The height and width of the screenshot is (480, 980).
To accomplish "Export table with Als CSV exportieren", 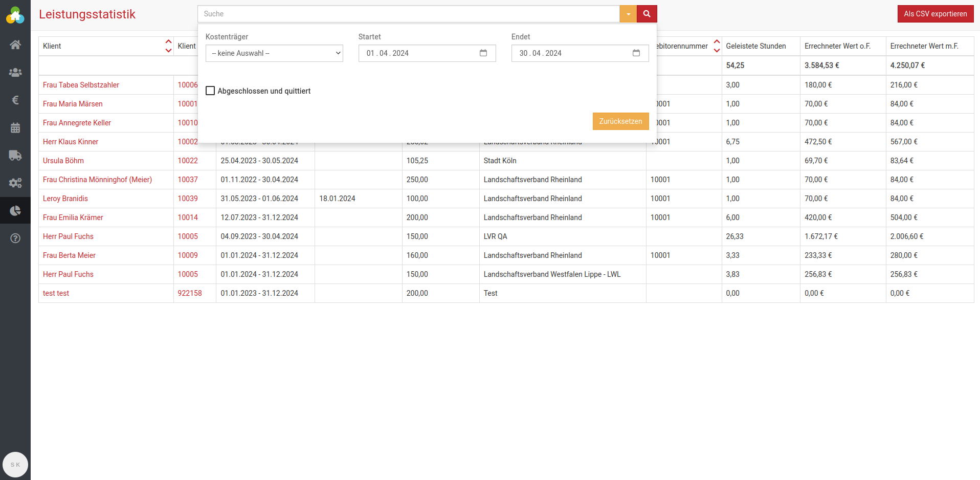I will click(x=935, y=14).
